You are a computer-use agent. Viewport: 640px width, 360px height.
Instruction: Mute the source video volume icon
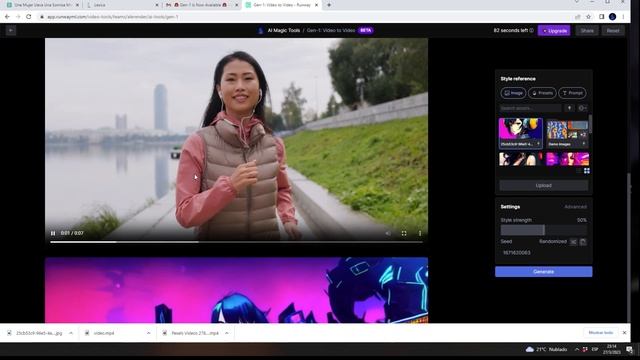click(388, 233)
